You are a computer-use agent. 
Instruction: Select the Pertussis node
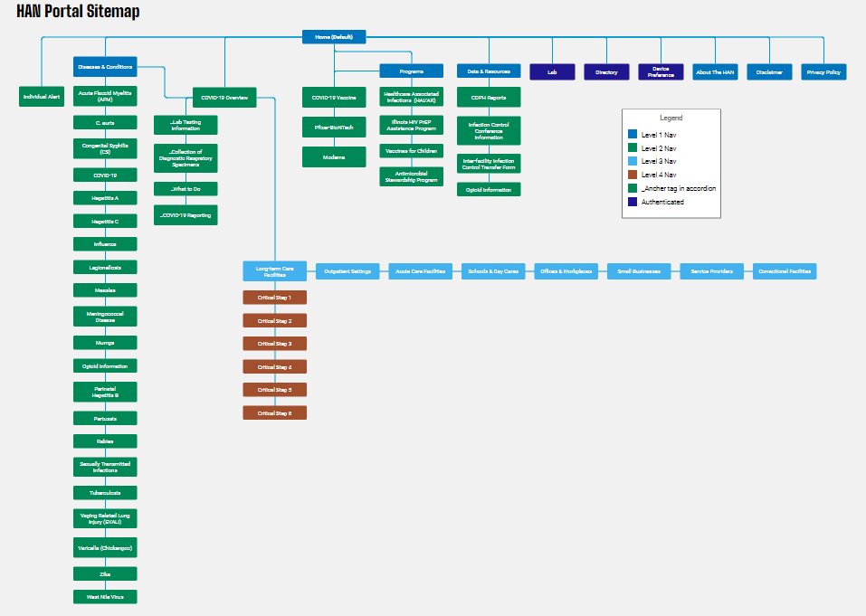105,419
